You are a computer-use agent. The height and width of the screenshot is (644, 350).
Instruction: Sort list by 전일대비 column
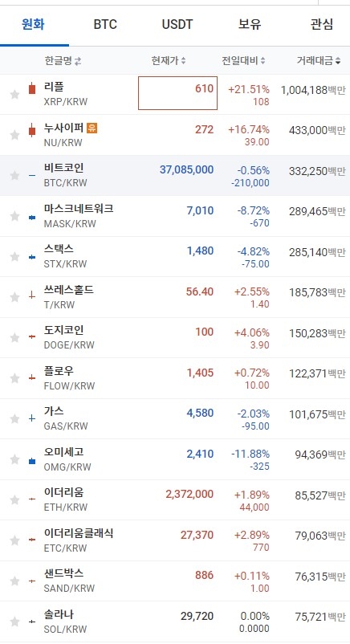pos(243,61)
